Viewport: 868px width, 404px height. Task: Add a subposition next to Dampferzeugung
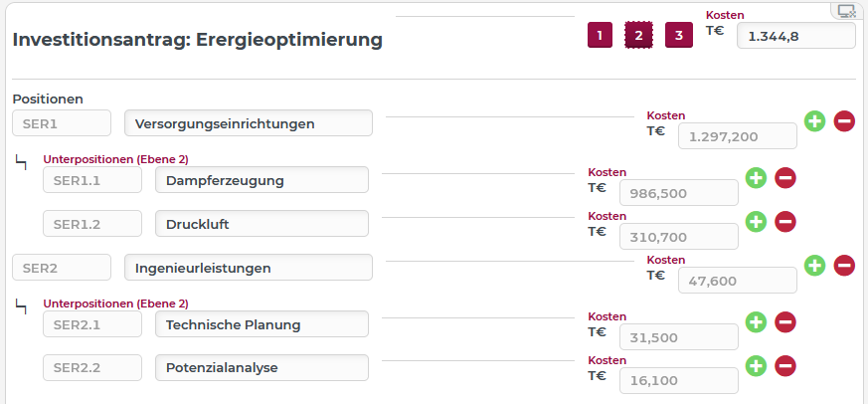(756, 178)
